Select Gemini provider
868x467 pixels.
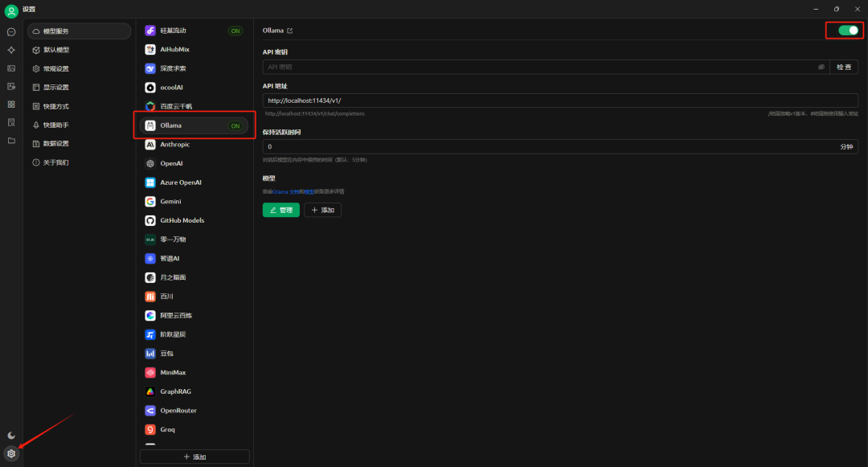click(194, 202)
